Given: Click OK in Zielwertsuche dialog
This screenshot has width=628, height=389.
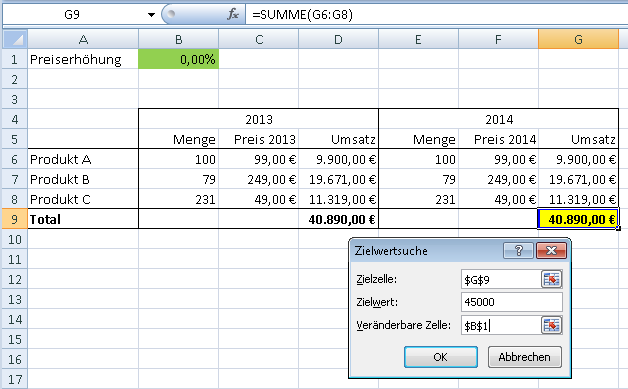Looking at the screenshot, I should (441, 357).
